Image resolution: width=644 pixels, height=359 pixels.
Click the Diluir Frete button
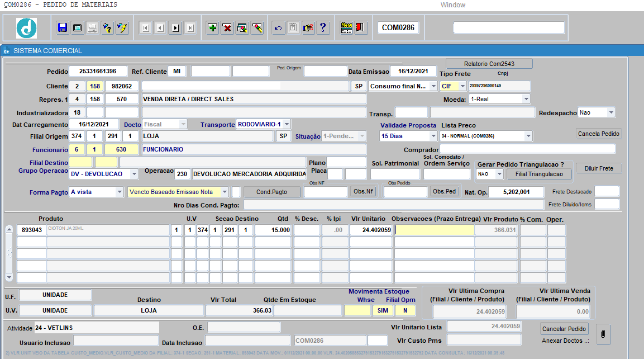(x=599, y=168)
